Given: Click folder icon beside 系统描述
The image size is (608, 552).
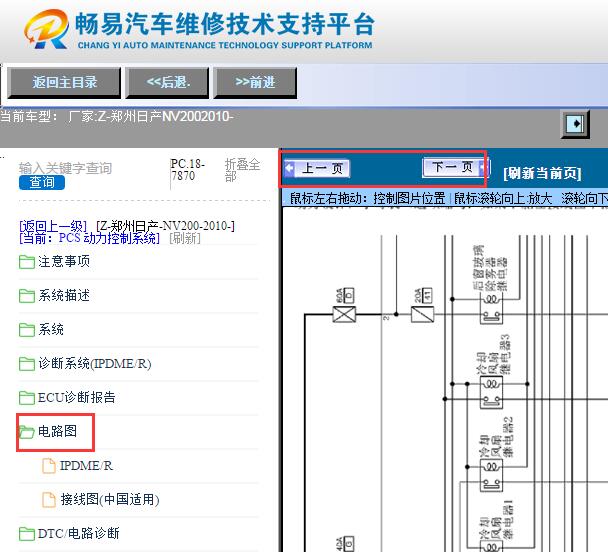Looking at the screenshot, I should (27, 296).
